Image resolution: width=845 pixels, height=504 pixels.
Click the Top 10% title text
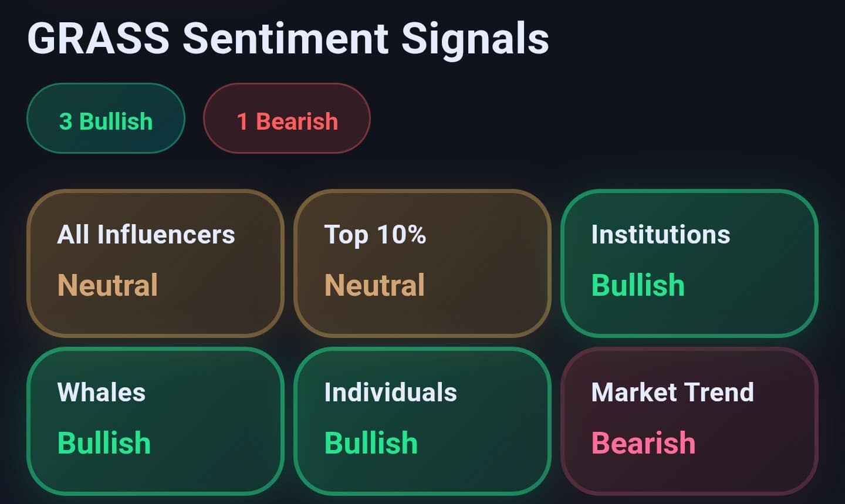pos(375,235)
